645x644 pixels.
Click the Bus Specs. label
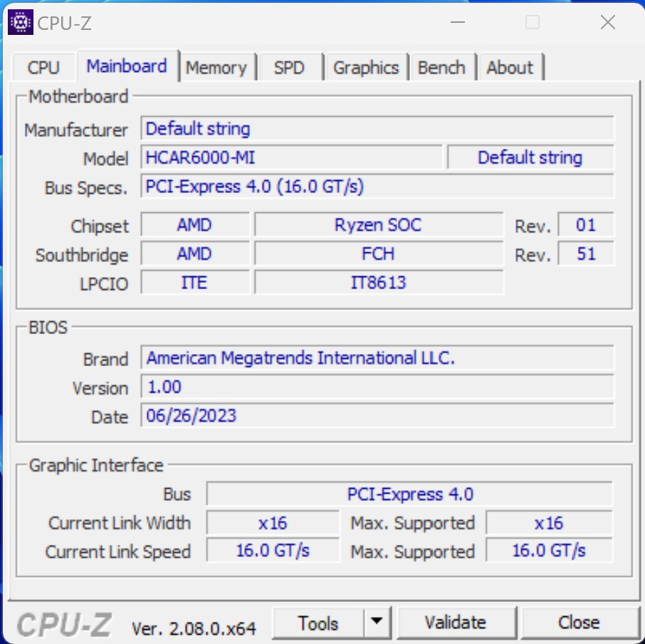tap(86, 188)
